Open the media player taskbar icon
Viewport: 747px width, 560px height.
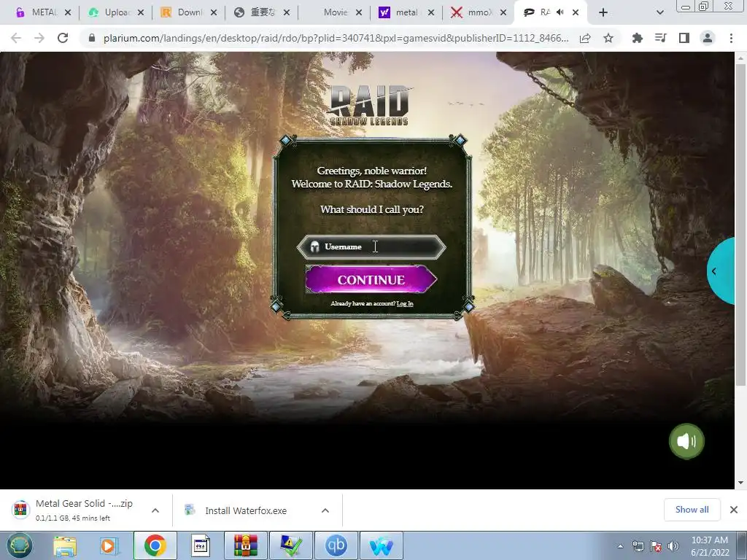click(109, 545)
